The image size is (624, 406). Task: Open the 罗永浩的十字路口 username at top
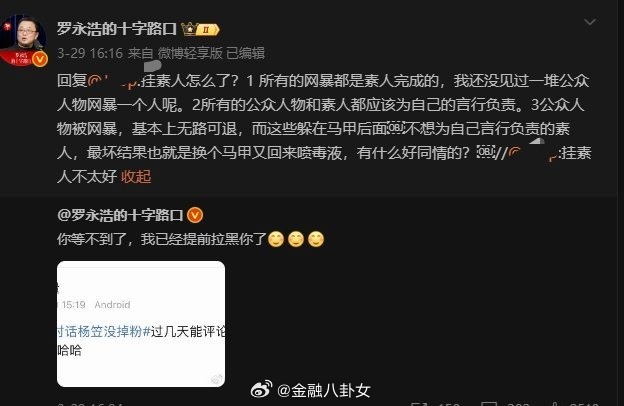tap(117, 29)
